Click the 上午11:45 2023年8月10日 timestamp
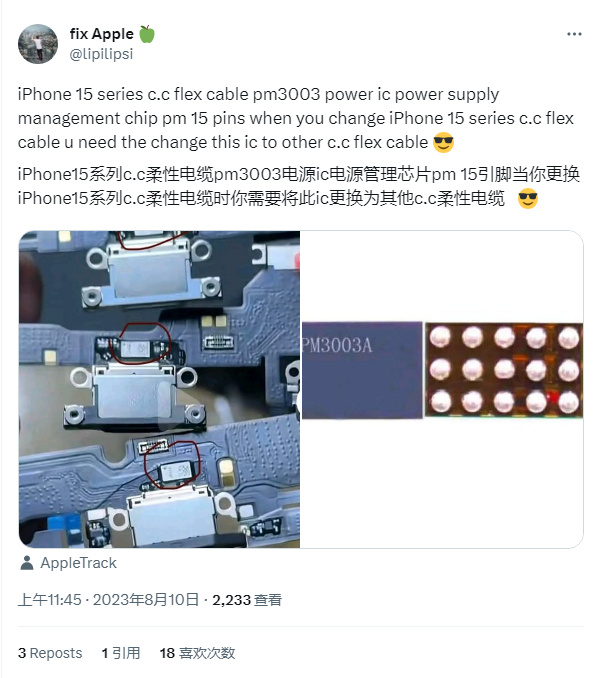This screenshot has width=599, height=678. 109,600
